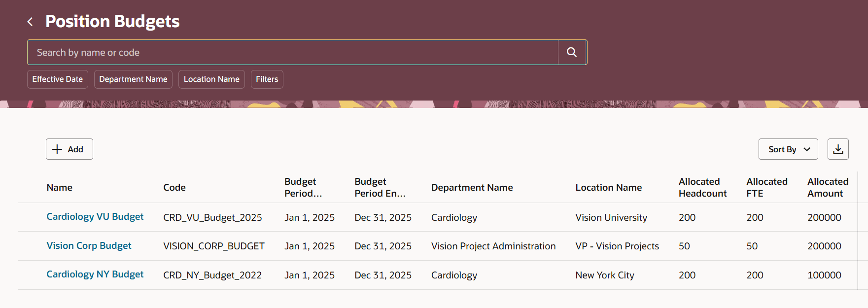868x308 pixels.
Task: Click the Allocated Amount column header
Action: point(828,188)
